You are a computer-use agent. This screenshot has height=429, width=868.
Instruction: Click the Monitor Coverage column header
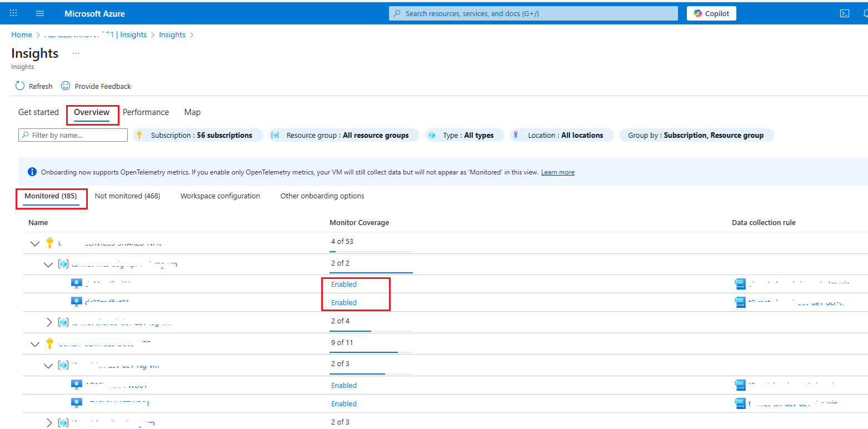[x=360, y=222]
